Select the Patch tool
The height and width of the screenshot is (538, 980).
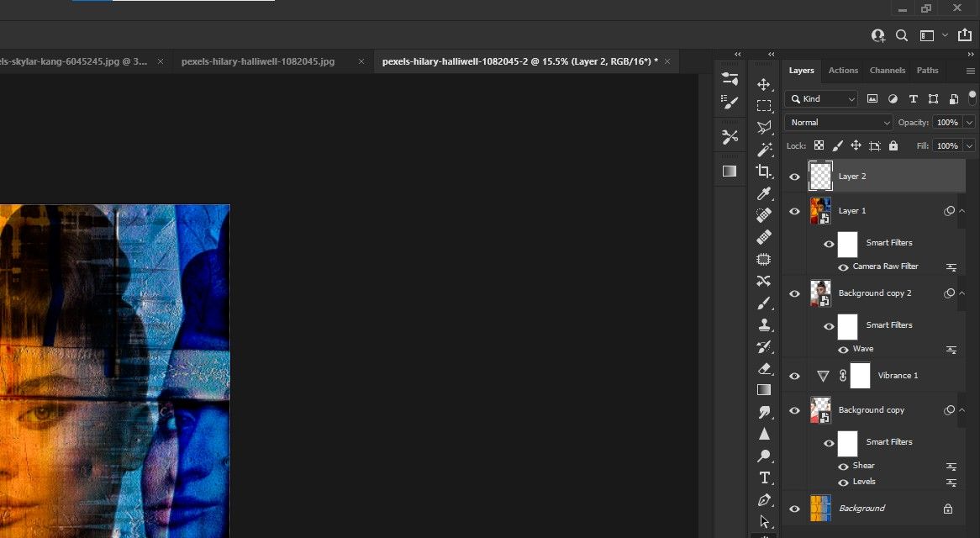pyautogui.click(x=764, y=259)
